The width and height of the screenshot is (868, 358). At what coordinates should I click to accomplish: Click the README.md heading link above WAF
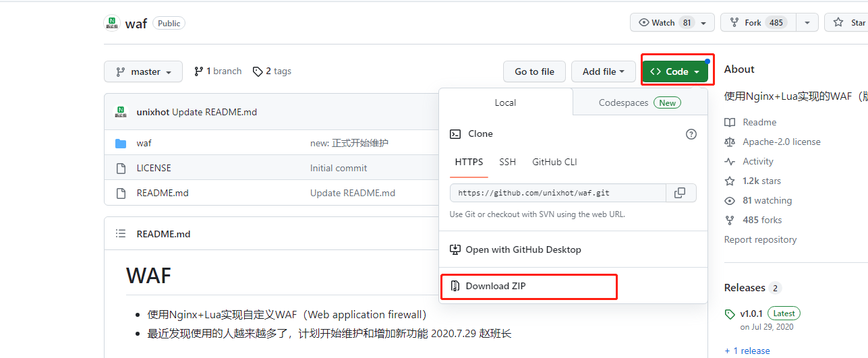(163, 234)
